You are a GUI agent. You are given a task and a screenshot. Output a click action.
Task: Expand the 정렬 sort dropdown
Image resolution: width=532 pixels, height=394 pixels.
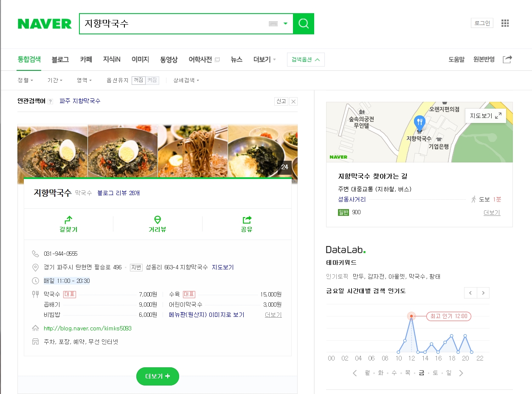(25, 80)
